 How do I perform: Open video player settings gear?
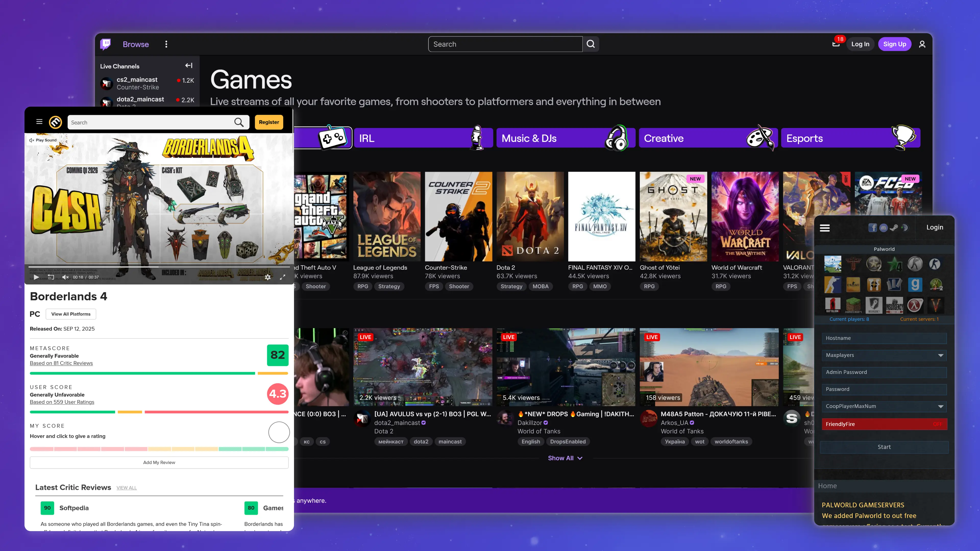[x=268, y=277]
